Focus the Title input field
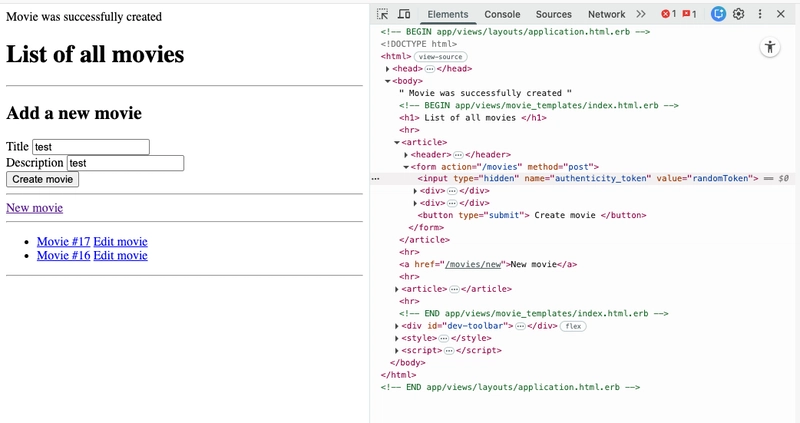The image size is (800, 423). coord(91,147)
